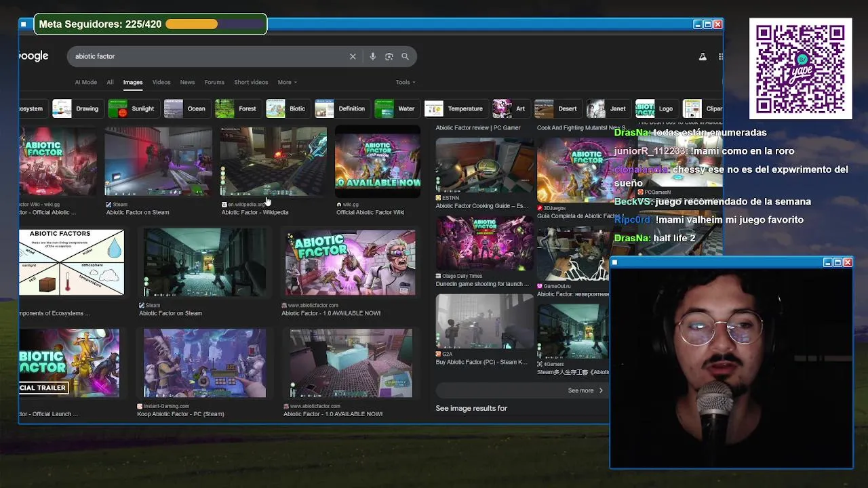Click Official Abiotic Factor Wiki caption
The height and width of the screenshot is (488, 868).
370,212
